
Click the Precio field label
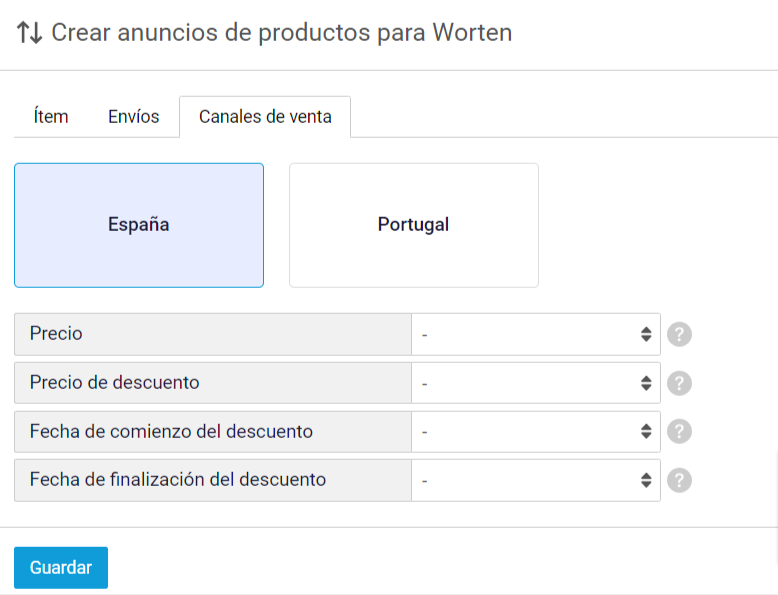[x=56, y=333]
